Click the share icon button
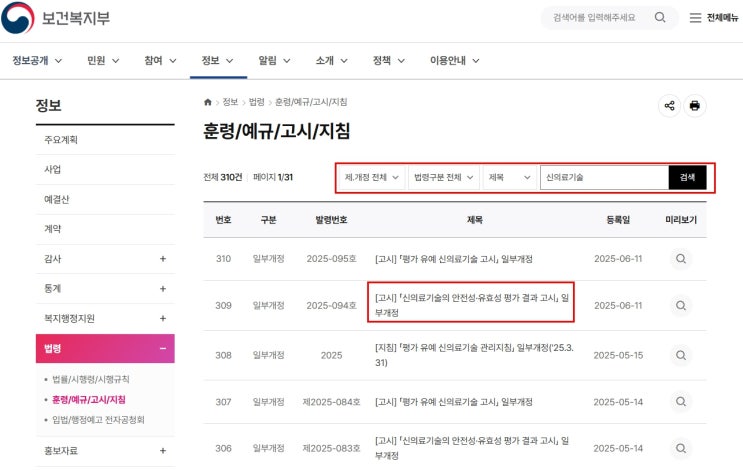The width and height of the screenshot is (743, 470). click(x=670, y=106)
